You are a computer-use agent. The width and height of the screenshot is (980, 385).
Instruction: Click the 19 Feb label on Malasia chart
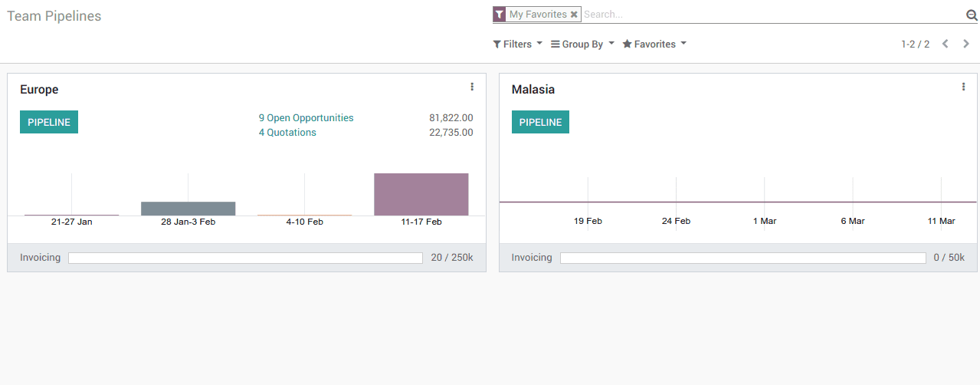point(588,221)
